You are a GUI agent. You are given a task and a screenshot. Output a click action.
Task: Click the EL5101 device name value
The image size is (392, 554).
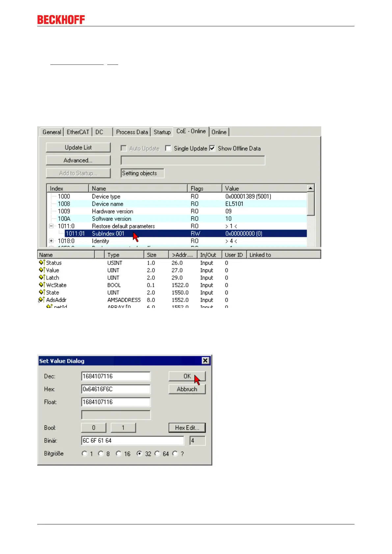click(234, 204)
